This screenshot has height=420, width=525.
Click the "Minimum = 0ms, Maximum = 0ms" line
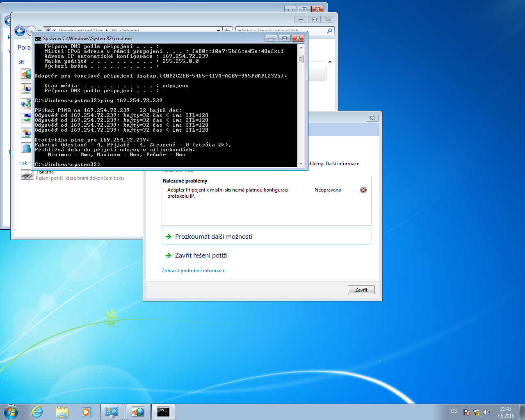click(x=116, y=155)
